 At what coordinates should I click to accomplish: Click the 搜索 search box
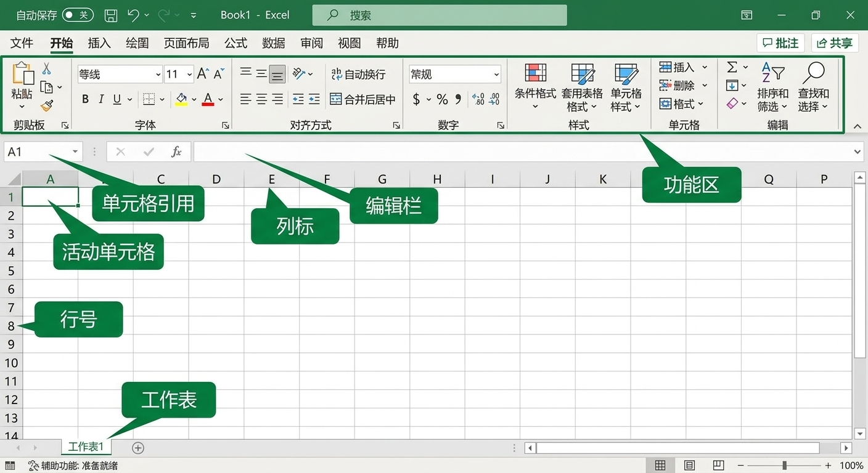(440, 15)
